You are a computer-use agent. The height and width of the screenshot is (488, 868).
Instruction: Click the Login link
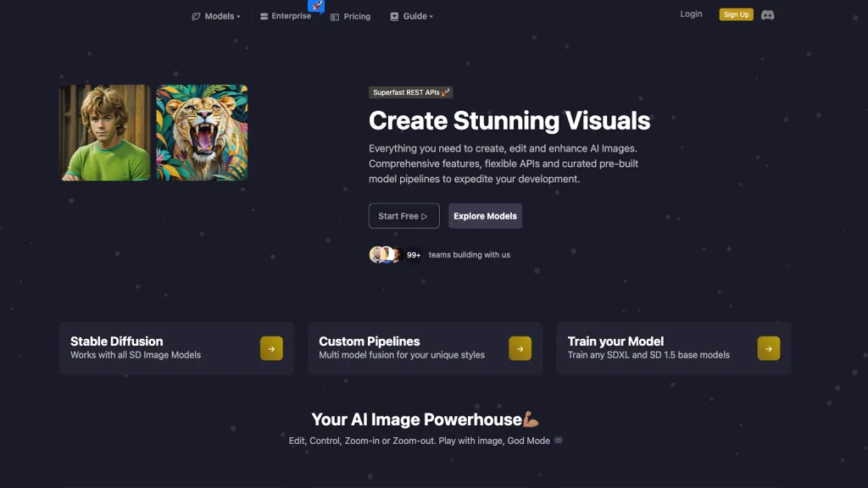coord(691,14)
